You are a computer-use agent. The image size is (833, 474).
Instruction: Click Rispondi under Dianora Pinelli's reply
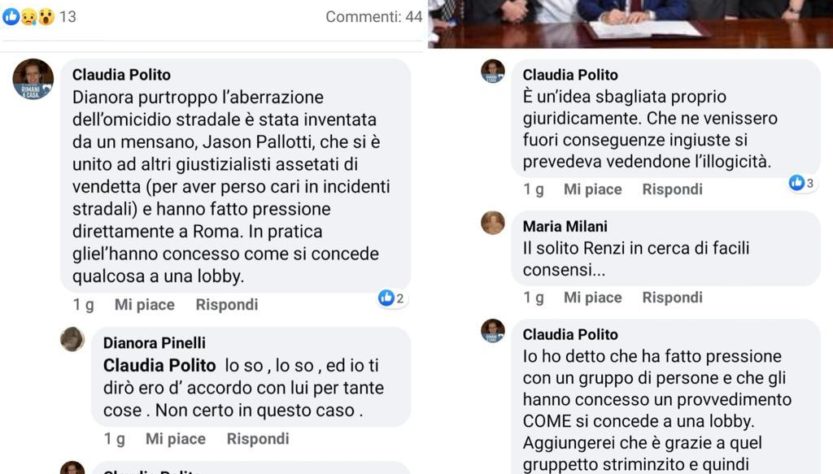pyautogui.click(x=258, y=438)
